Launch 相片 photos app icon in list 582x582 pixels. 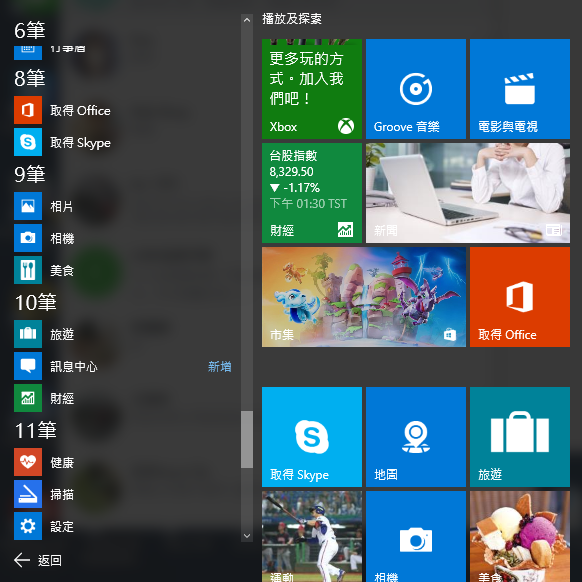point(28,206)
